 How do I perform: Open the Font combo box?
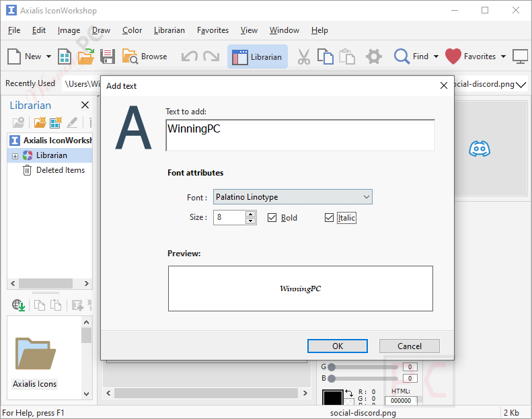(293, 197)
